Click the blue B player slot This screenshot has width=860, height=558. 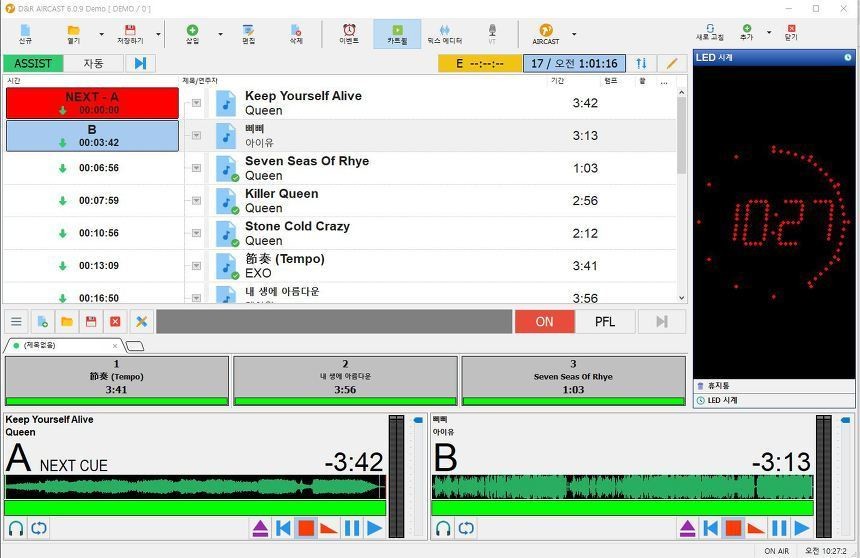(x=92, y=136)
